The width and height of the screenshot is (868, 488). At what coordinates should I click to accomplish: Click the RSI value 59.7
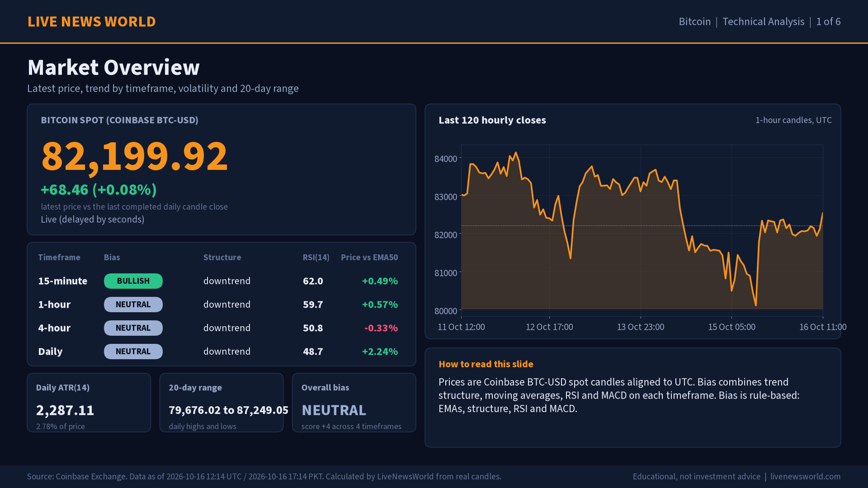313,305
